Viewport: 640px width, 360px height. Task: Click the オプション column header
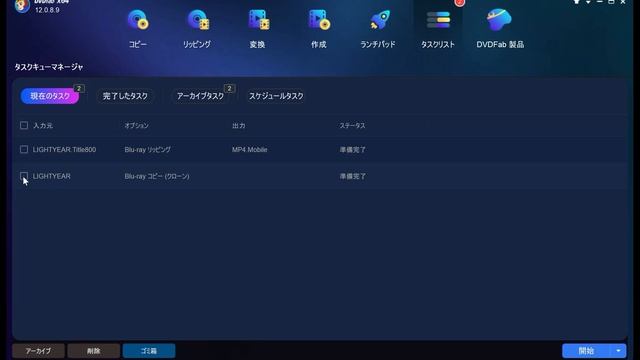pyautogui.click(x=137, y=125)
